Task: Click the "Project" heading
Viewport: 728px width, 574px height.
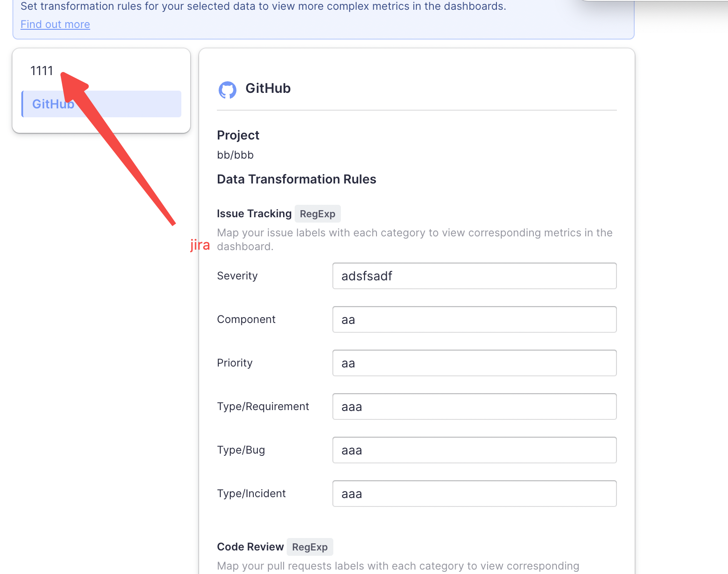Action: point(238,135)
